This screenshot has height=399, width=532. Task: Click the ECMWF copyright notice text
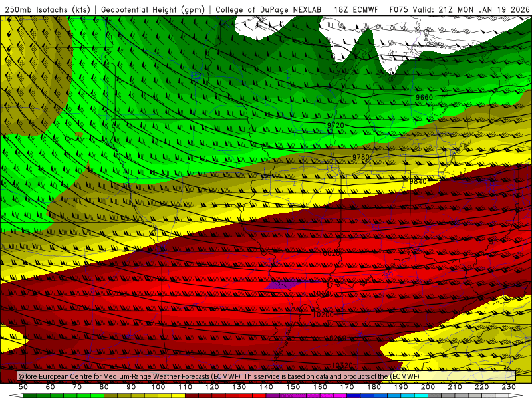[x=219, y=376]
